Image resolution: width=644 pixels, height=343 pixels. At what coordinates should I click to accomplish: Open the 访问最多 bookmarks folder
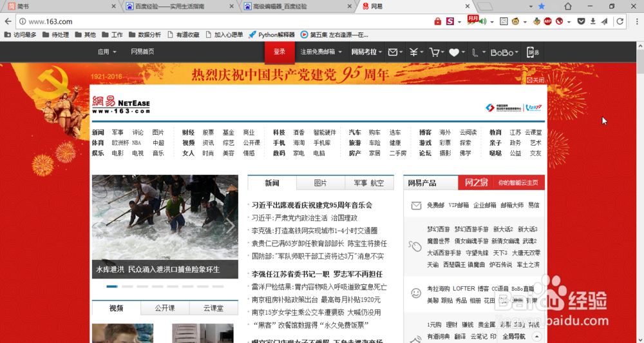pyautogui.click(x=20, y=35)
